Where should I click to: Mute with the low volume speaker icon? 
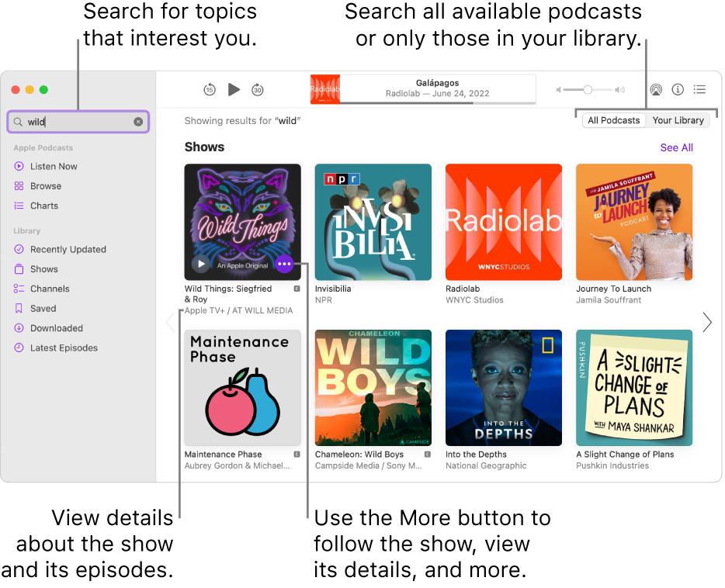click(559, 90)
